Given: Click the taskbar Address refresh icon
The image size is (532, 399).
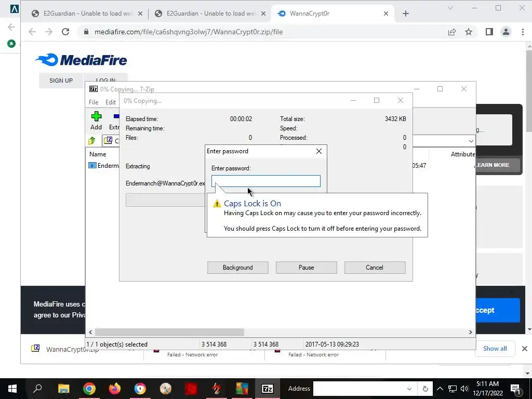Looking at the screenshot, I should [x=425, y=389].
